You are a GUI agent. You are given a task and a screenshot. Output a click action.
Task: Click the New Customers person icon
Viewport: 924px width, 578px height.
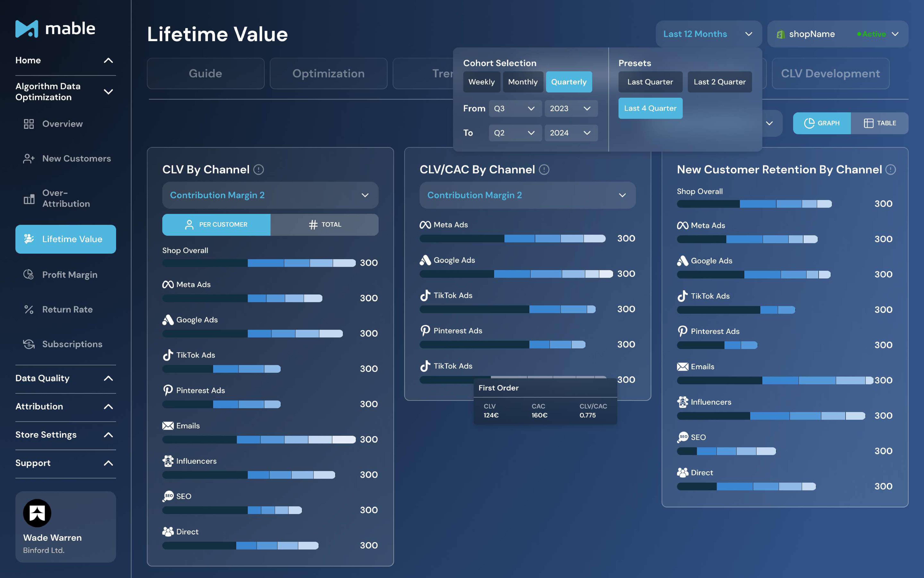[29, 159]
